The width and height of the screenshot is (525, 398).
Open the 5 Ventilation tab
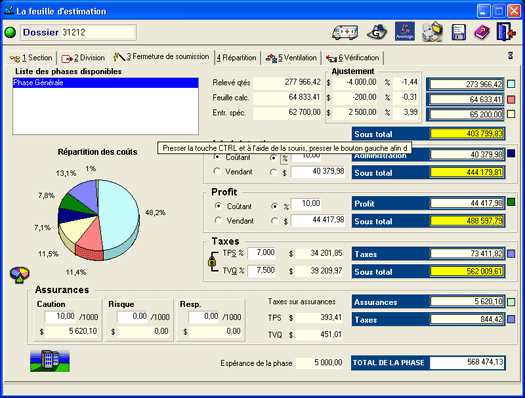[291, 58]
